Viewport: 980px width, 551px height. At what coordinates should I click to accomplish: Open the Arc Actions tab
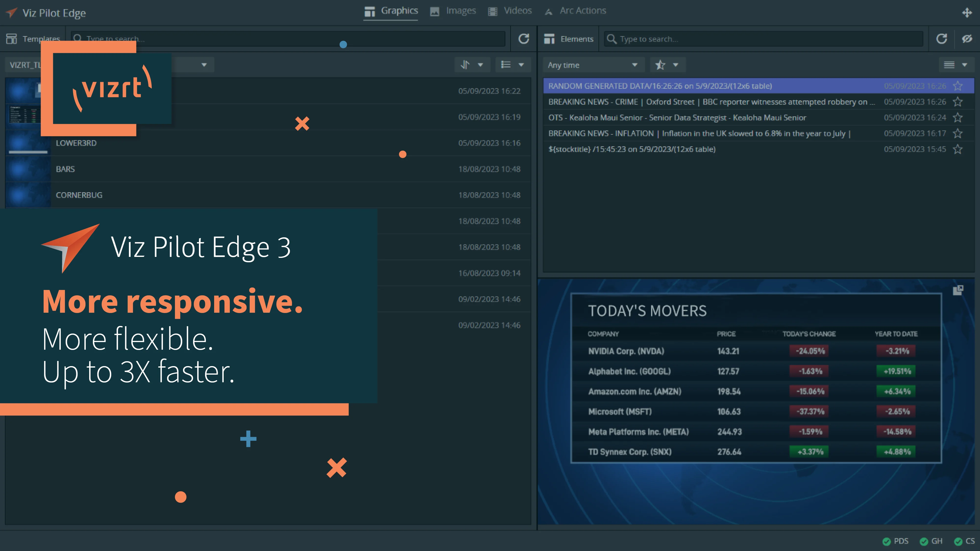pyautogui.click(x=575, y=11)
